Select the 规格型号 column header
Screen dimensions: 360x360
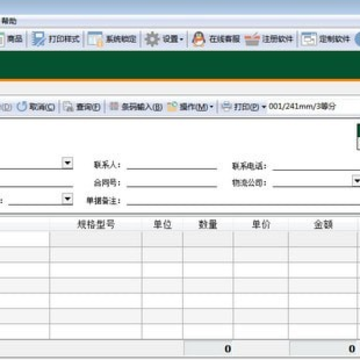click(96, 225)
